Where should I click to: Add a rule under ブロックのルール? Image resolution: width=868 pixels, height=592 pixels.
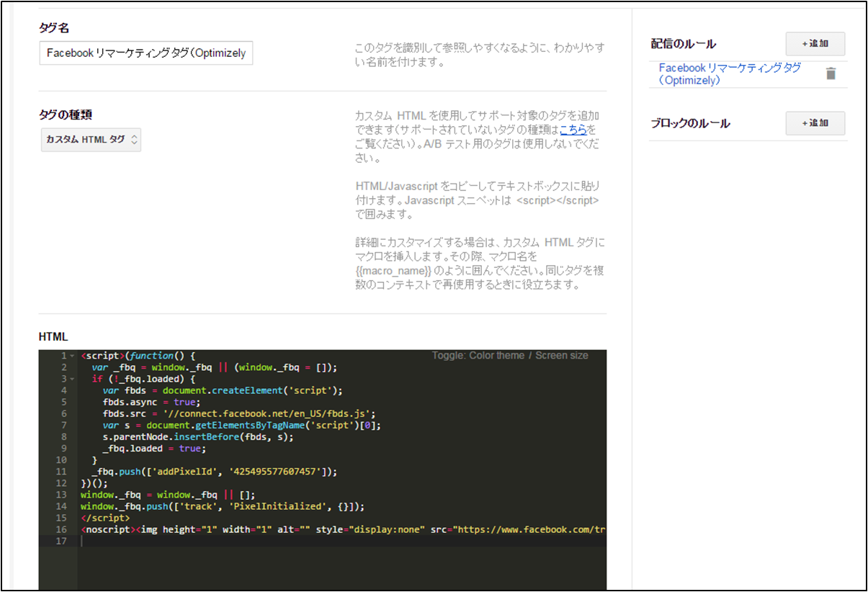tap(815, 123)
